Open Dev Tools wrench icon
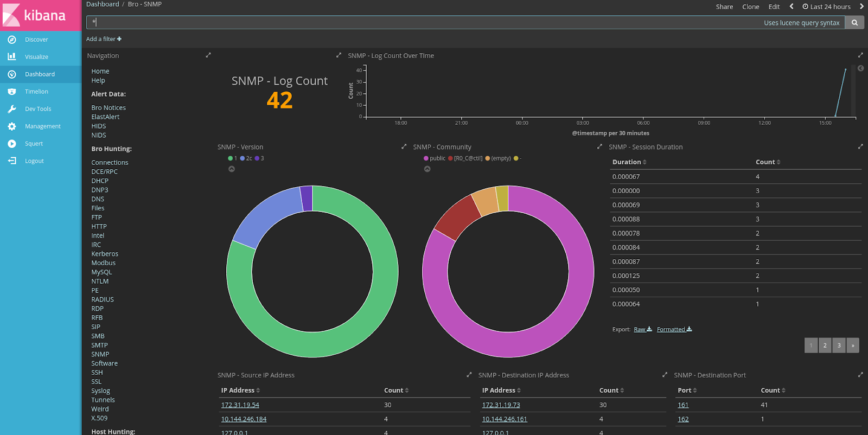The height and width of the screenshot is (435, 868). pos(12,109)
